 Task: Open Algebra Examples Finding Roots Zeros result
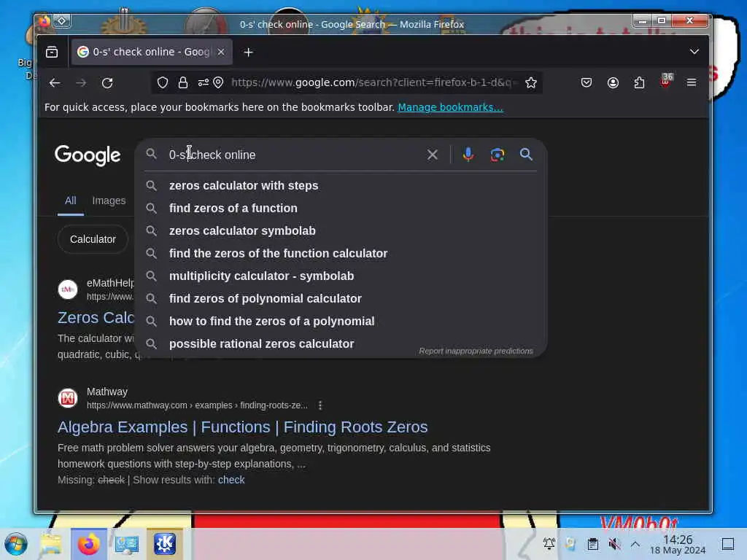242,427
